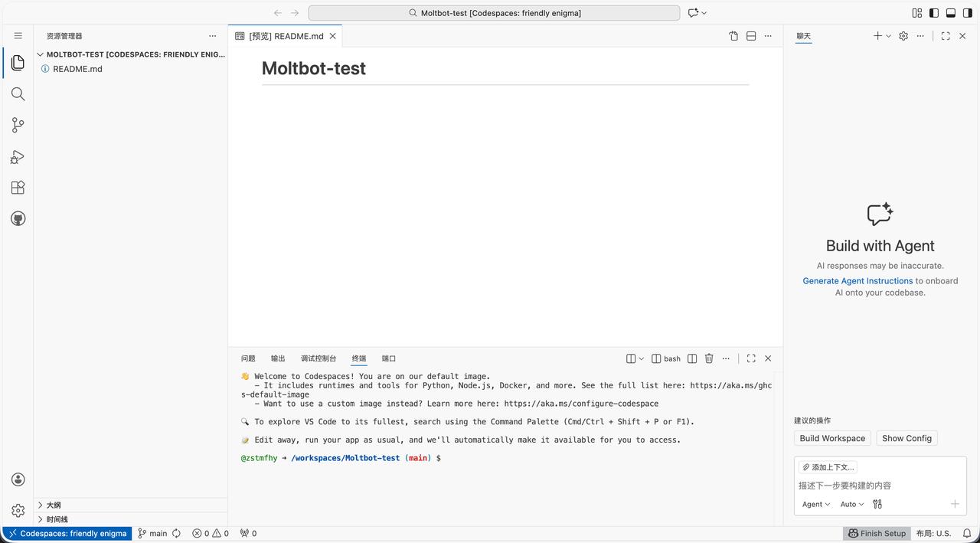Open the Run and Debug view
Screen dimensions: 980x543
pos(18,156)
